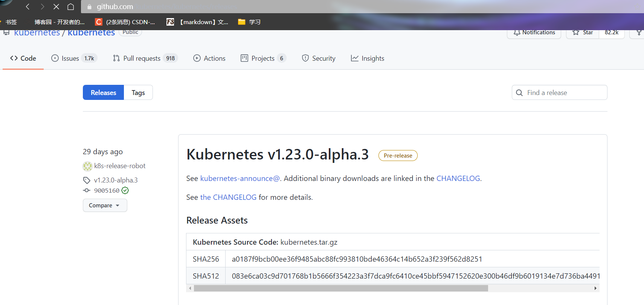Click the Find a release search field
The width and height of the screenshot is (644, 305).
pos(560,92)
